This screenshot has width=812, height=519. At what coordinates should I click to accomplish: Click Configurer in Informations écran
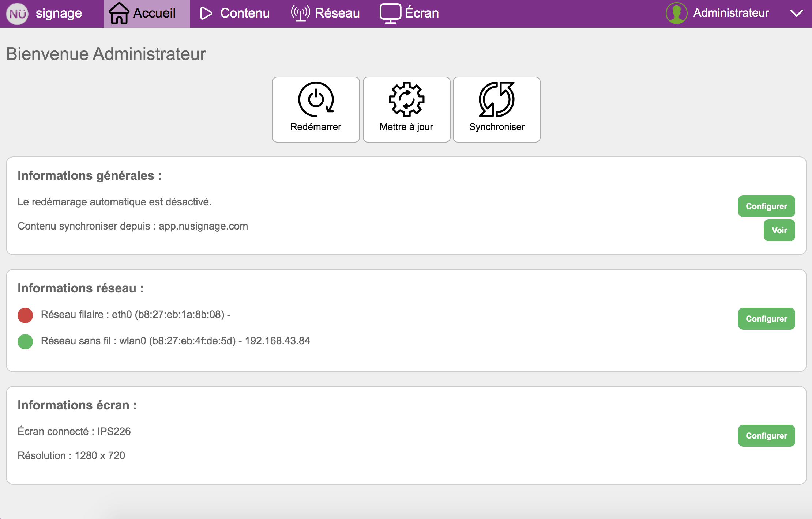pos(766,436)
